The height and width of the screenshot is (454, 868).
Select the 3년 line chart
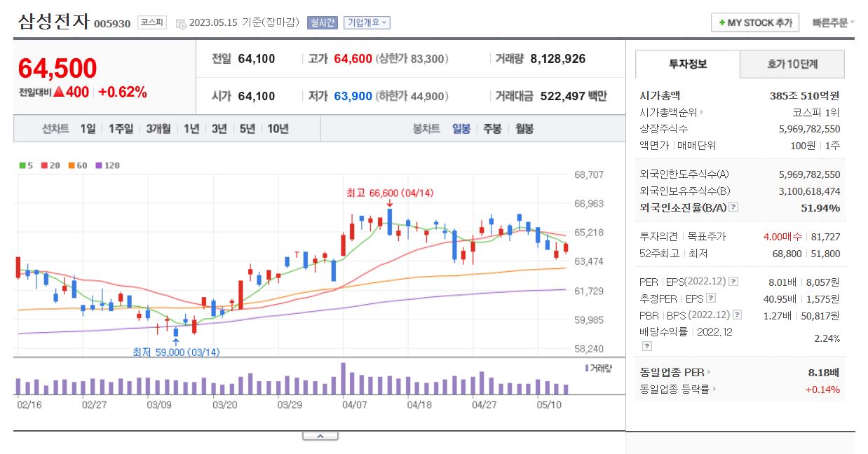click(x=219, y=129)
